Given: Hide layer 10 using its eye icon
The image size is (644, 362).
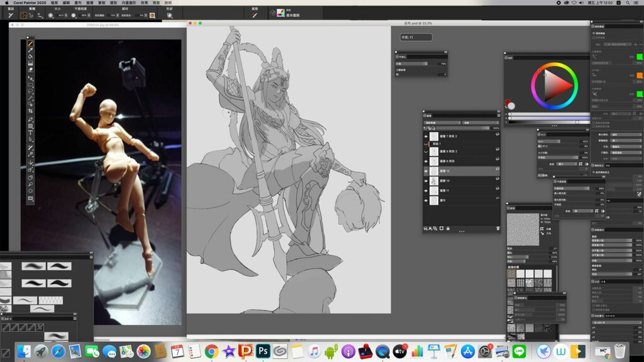Looking at the screenshot, I should click(426, 180).
